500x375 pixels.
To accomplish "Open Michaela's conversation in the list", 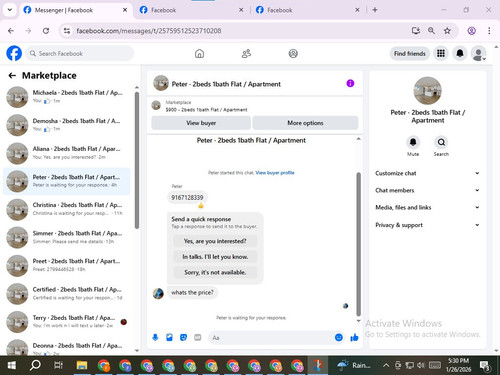I will click(67, 97).
